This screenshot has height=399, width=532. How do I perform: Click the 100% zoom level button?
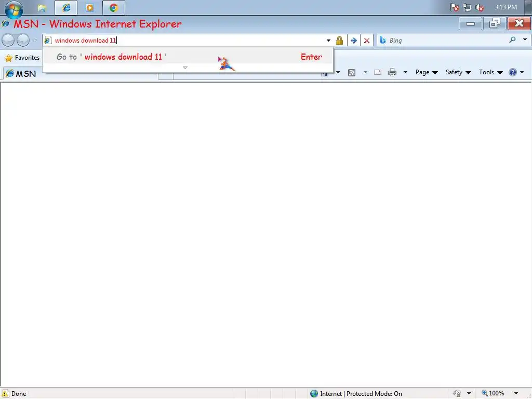point(493,394)
